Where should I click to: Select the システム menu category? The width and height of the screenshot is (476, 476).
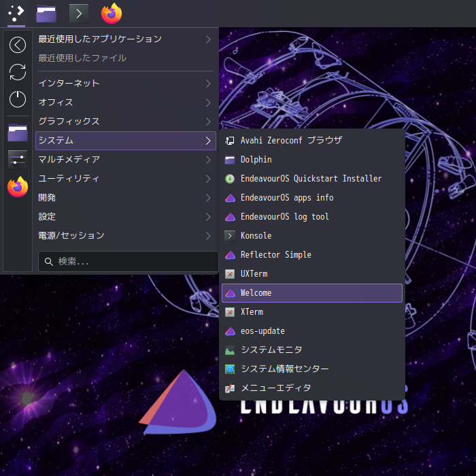(x=126, y=141)
